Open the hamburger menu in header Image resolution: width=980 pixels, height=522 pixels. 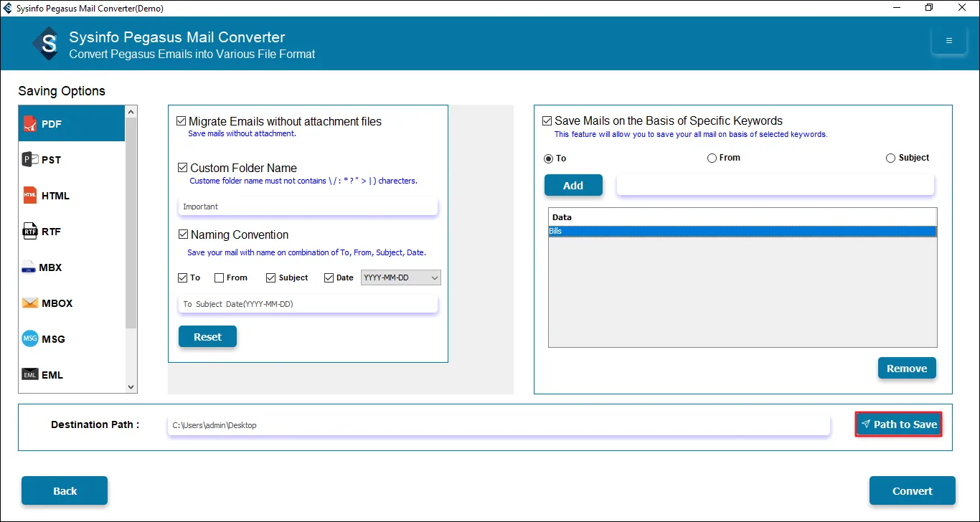click(x=948, y=41)
